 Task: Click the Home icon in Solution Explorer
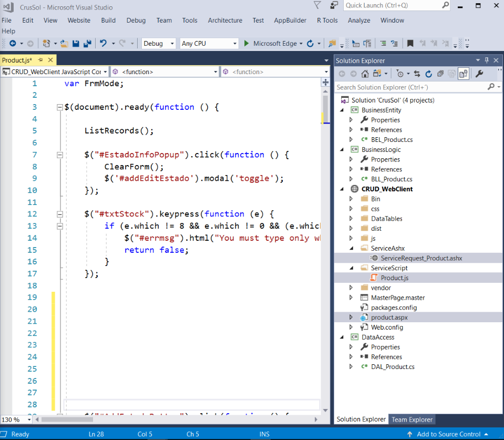[x=364, y=74]
